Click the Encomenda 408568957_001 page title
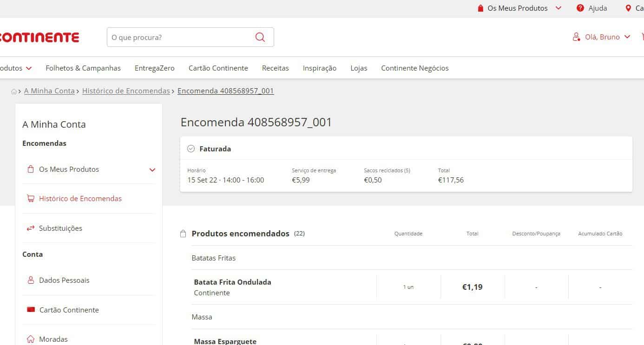This screenshot has width=644, height=345. pyautogui.click(x=256, y=123)
